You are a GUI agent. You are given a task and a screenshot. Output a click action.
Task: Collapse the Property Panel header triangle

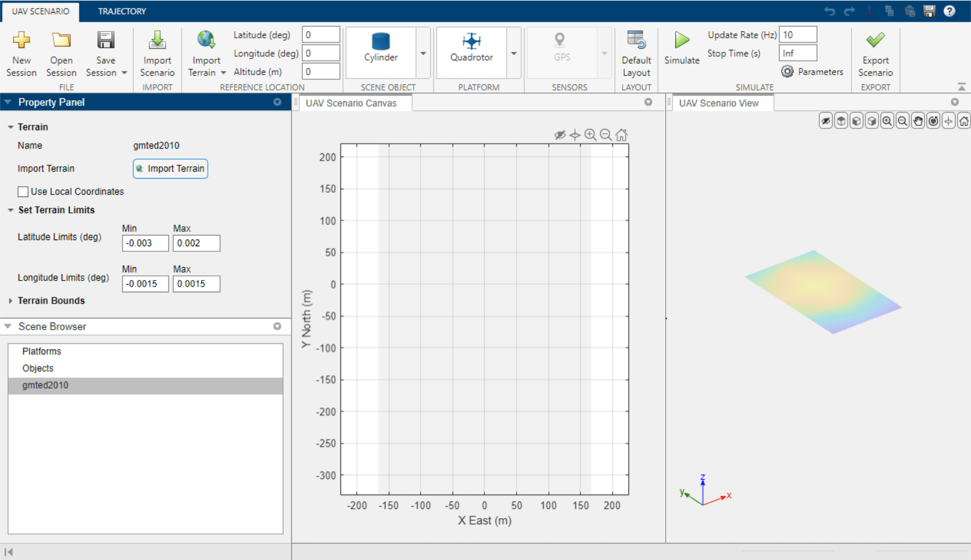tap(8, 102)
